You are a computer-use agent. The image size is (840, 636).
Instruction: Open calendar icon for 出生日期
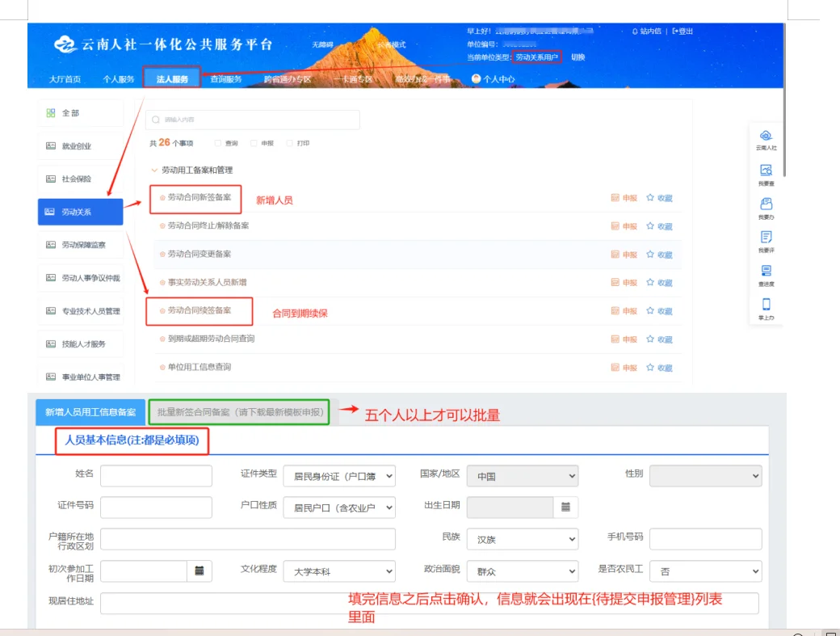pos(565,507)
